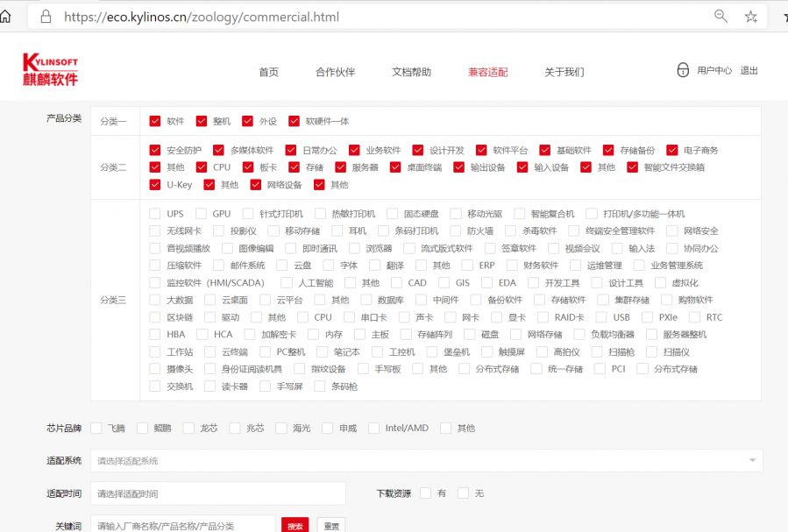Screen dimensions: 788x532
Task: Focus the 关键词 search input field
Action: tap(182, 526)
